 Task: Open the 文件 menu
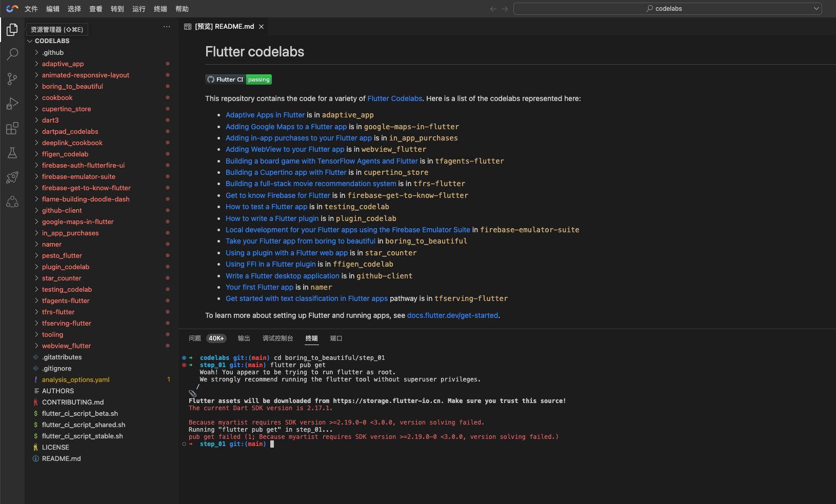tap(31, 9)
